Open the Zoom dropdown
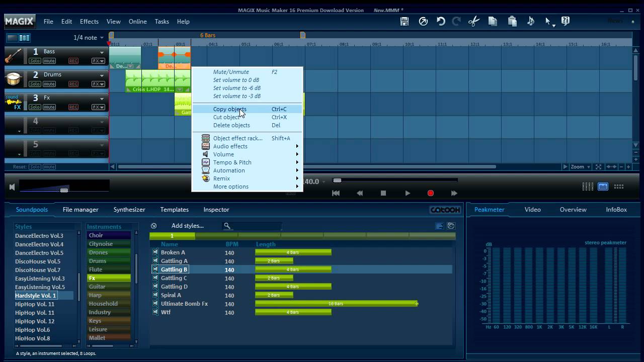The width and height of the screenshot is (644, 362). pyautogui.click(x=580, y=167)
